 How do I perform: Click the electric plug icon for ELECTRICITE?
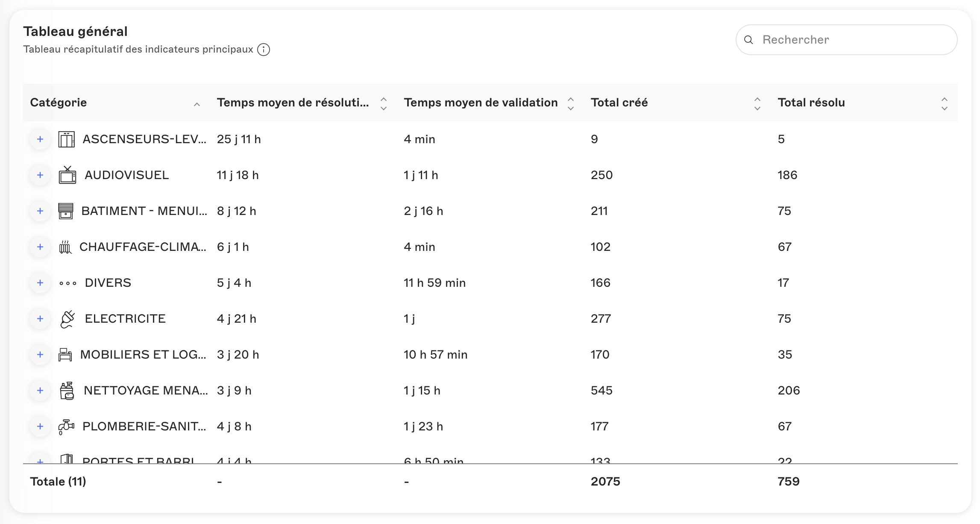67,319
